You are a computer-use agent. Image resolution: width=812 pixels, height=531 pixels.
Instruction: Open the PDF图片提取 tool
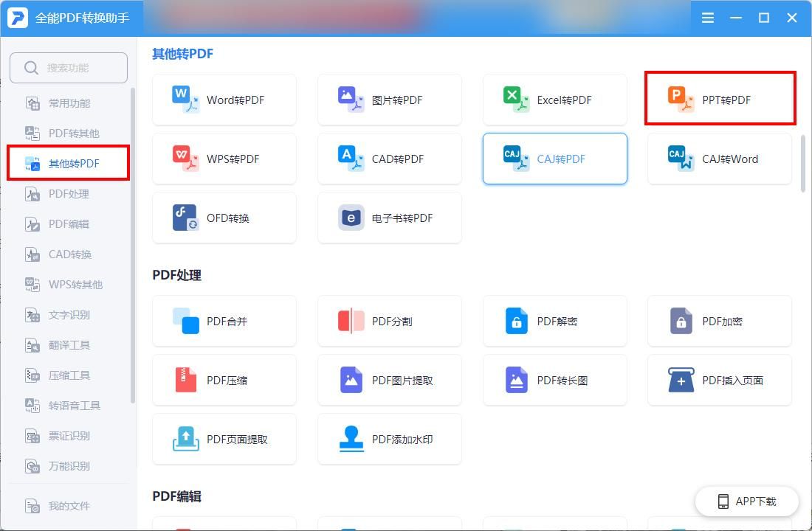click(x=390, y=381)
